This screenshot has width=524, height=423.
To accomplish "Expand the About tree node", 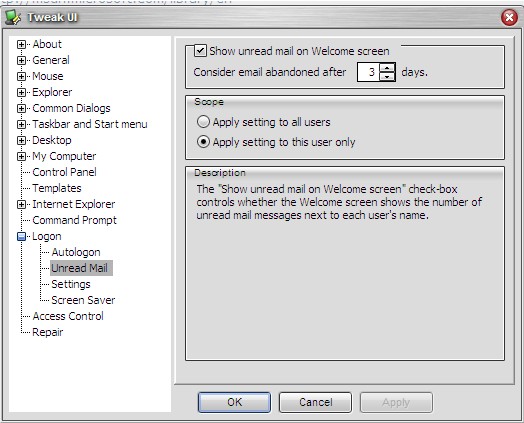I will [x=21, y=44].
